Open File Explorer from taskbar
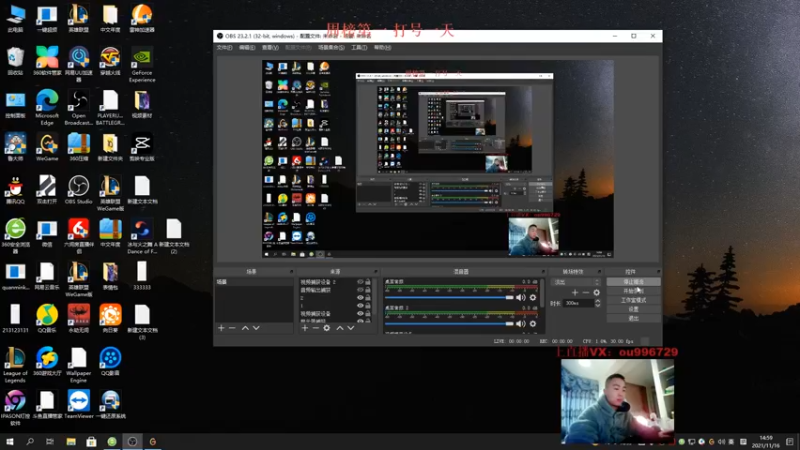This screenshot has height=450, width=800. 71,442
